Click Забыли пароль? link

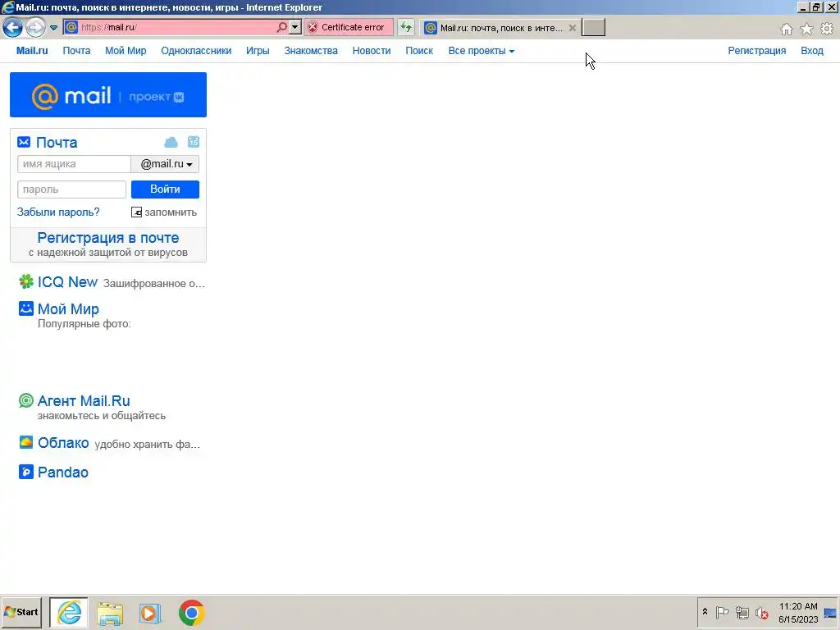point(58,212)
